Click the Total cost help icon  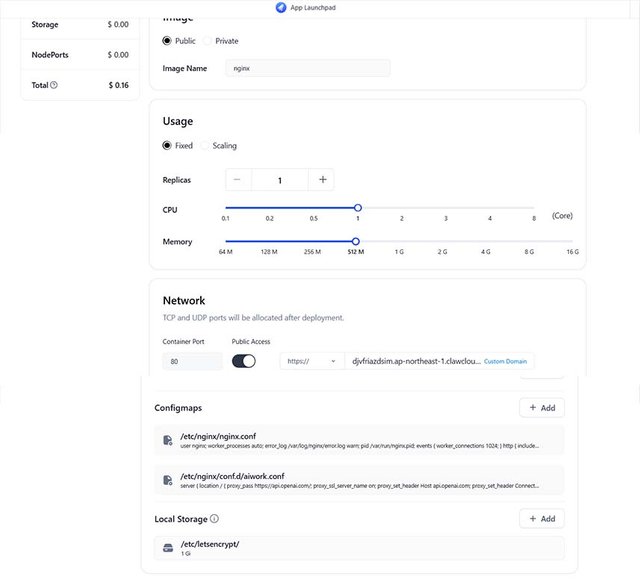pyautogui.click(x=54, y=85)
